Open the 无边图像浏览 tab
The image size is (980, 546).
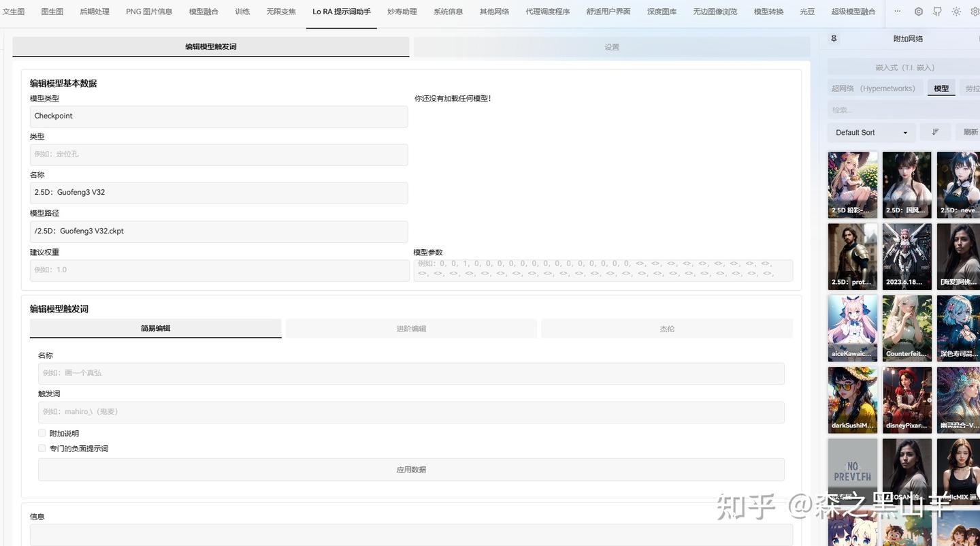click(x=715, y=12)
